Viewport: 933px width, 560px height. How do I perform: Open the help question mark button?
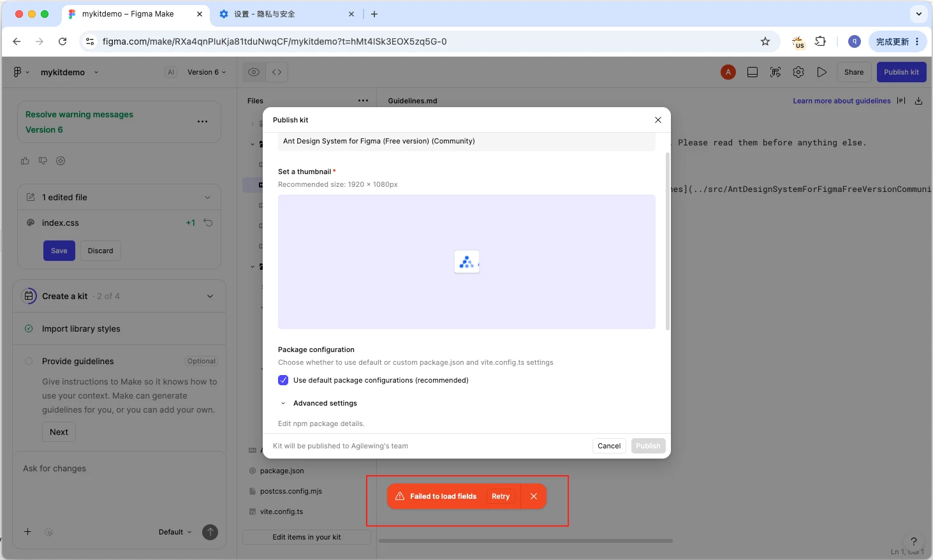pos(913,542)
